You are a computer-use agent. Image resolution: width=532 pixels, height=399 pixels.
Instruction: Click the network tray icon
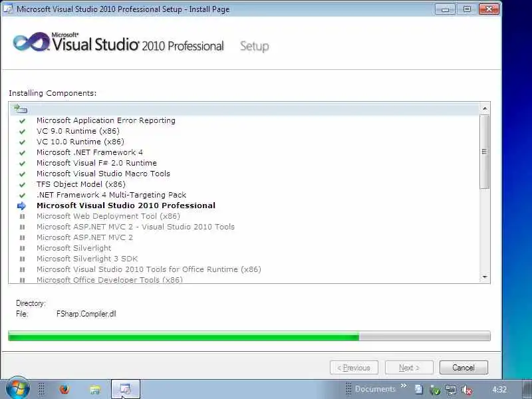point(451,390)
